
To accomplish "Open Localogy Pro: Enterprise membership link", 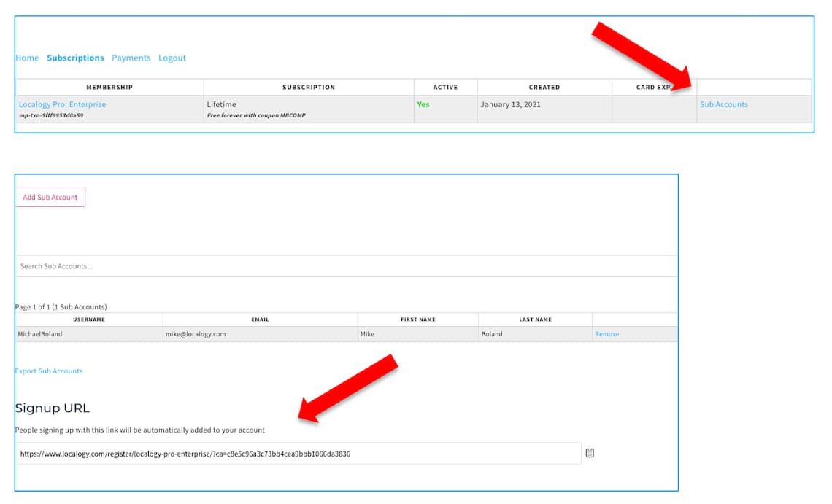I will pyautogui.click(x=63, y=104).
